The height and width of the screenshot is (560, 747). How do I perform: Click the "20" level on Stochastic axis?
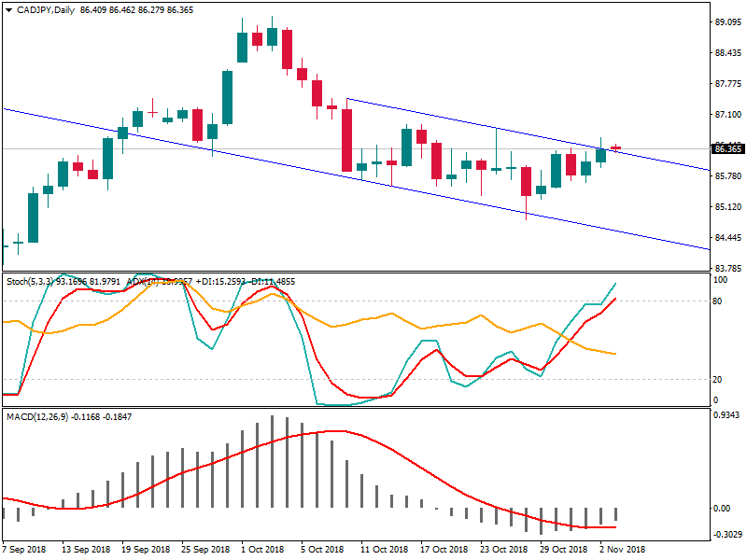pos(717,380)
